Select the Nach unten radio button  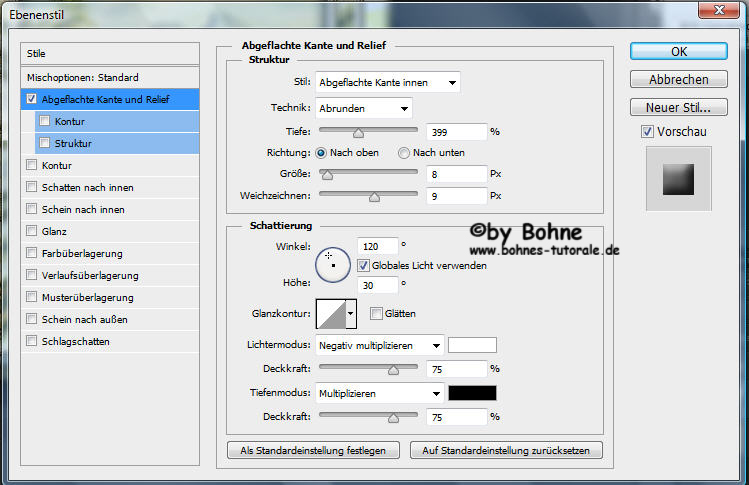click(404, 153)
